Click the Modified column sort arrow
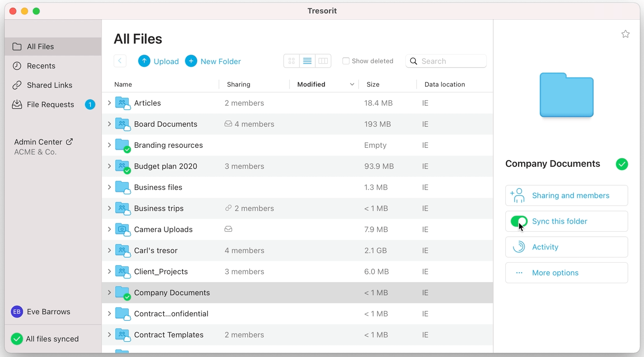 (352, 84)
